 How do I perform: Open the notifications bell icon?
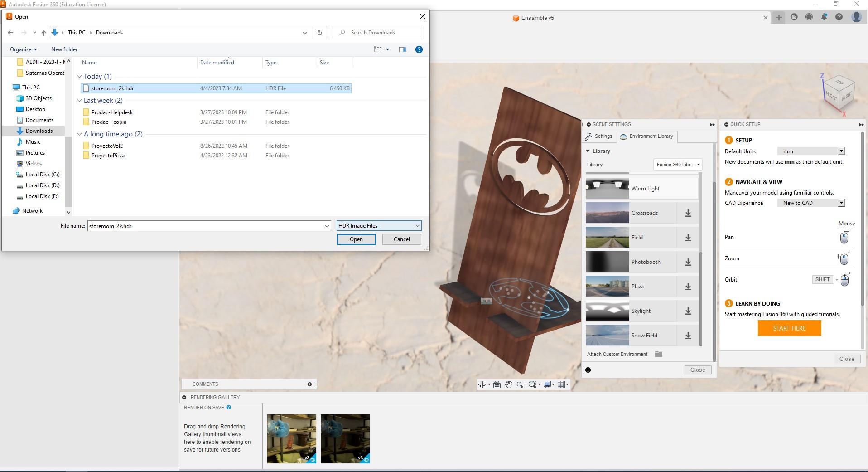(x=824, y=17)
